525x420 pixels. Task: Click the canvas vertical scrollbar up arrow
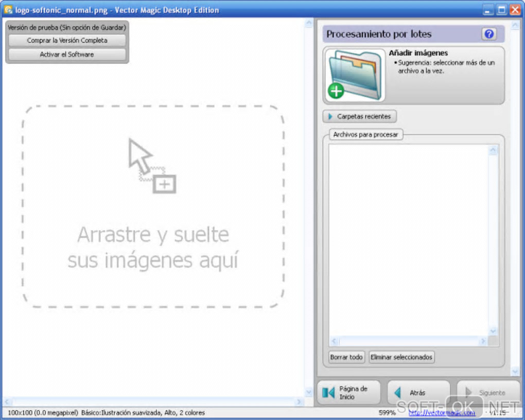[309, 23]
